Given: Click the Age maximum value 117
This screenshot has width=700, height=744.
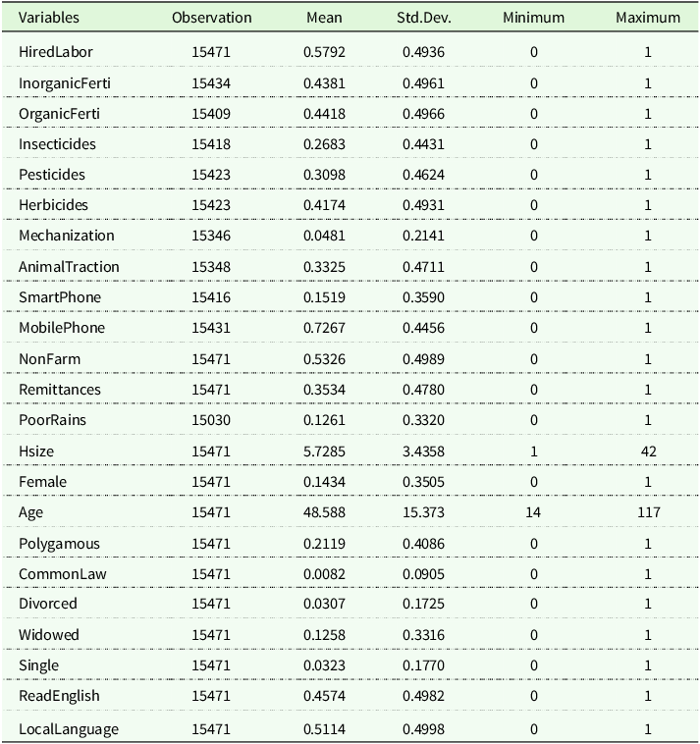Looking at the screenshot, I should pos(648,512).
